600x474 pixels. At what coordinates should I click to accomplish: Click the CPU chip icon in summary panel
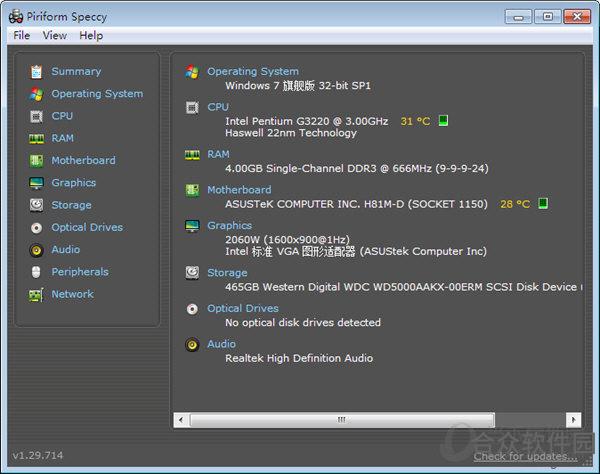coord(192,108)
